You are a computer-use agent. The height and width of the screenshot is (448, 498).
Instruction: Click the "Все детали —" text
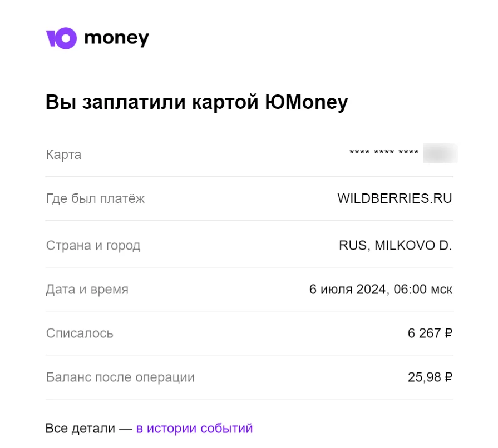(x=88, y=429)
